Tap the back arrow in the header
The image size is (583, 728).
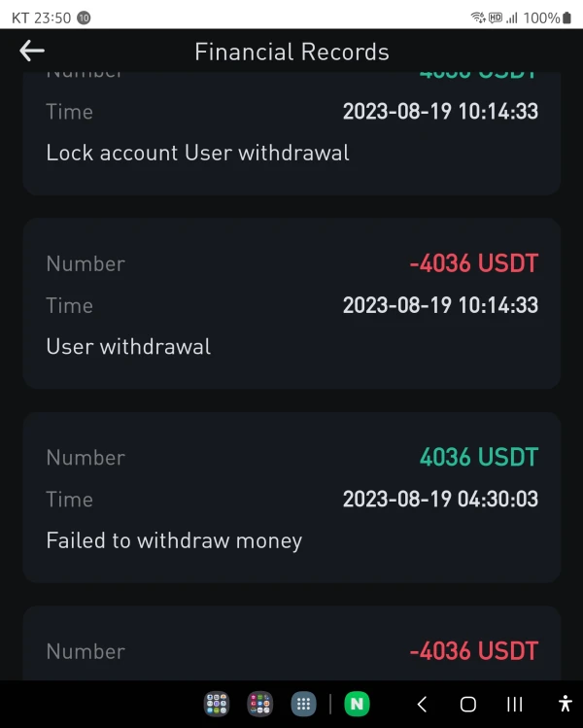pyautogui.click(x=32, y=52)
